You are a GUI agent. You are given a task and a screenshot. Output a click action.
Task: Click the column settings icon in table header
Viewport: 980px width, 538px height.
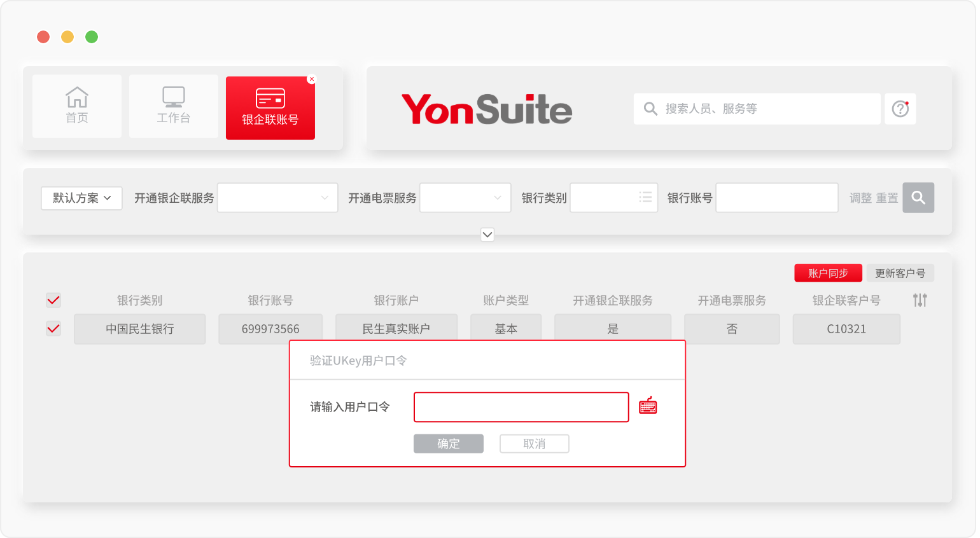pos(920,300)
